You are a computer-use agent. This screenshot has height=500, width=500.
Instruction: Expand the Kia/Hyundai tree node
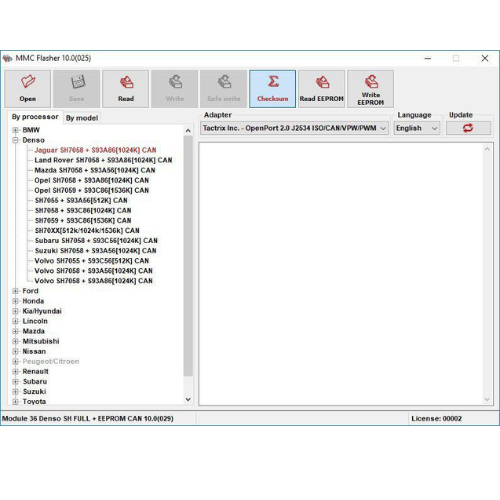click(15, 311)
